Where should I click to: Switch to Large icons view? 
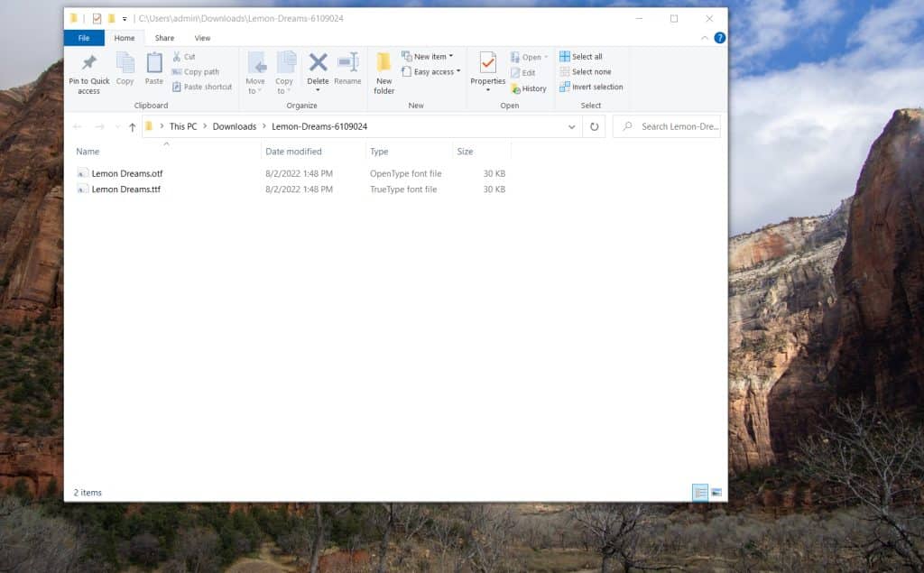coord(716,492)
